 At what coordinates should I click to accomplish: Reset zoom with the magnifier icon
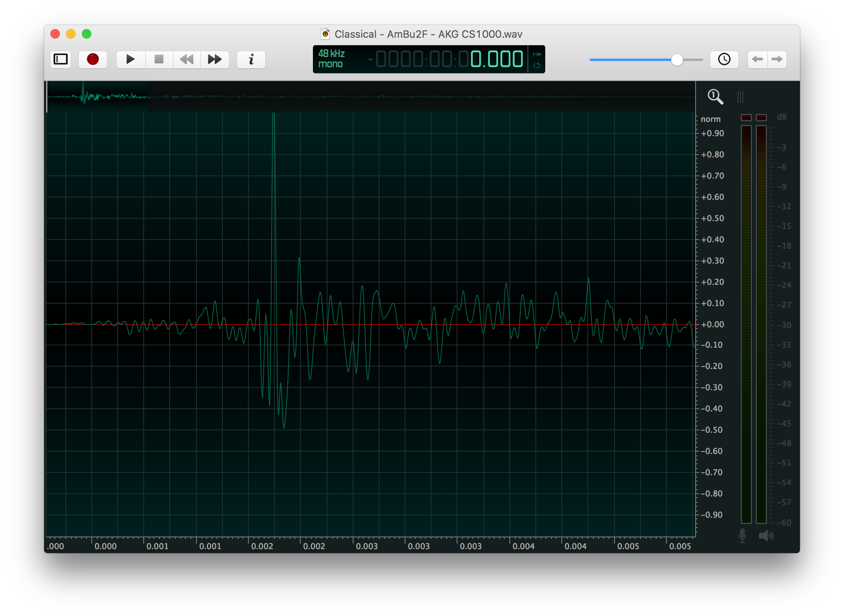[x=715, y=97]
